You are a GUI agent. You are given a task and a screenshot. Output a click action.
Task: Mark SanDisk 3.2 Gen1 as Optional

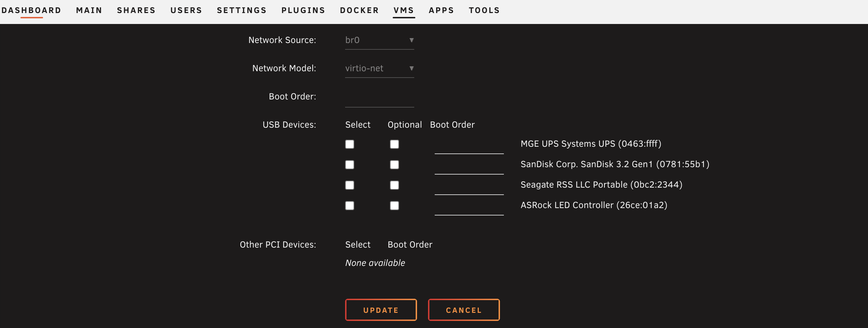point(394,165)
